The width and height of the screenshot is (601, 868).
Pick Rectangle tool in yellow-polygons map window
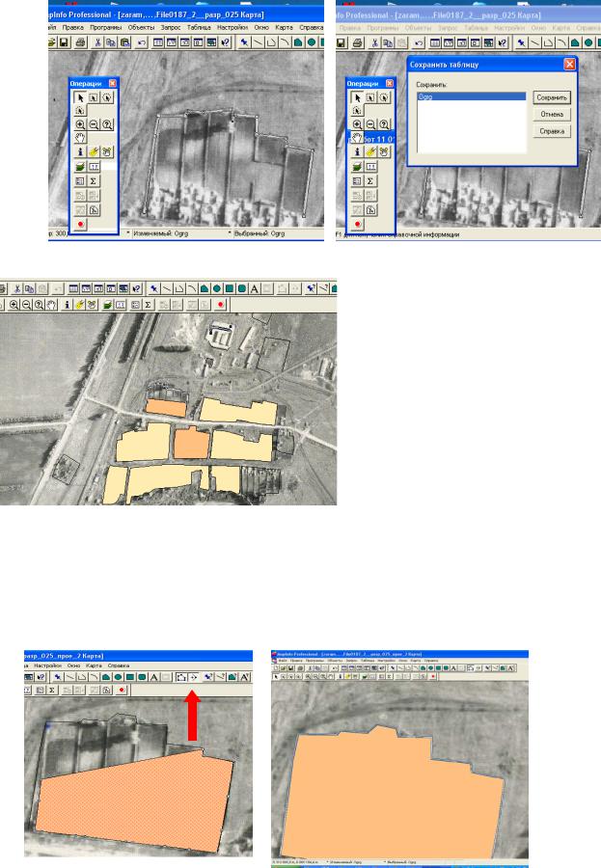230,289
